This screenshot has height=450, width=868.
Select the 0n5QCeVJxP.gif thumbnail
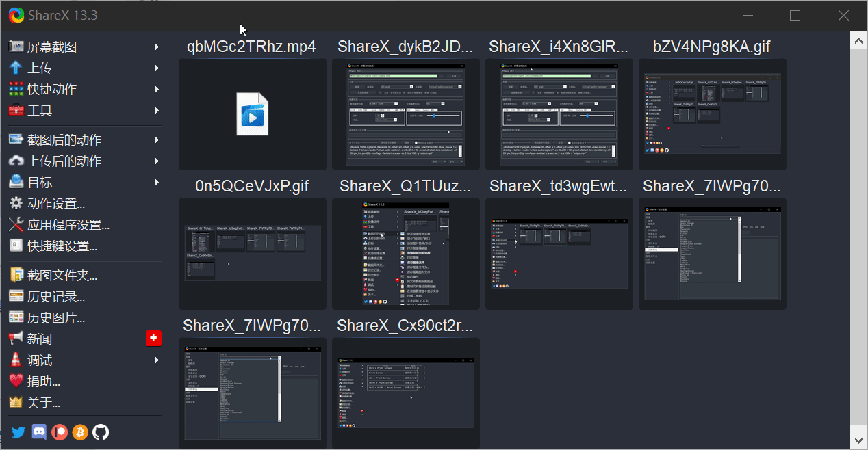coord(252,254)
